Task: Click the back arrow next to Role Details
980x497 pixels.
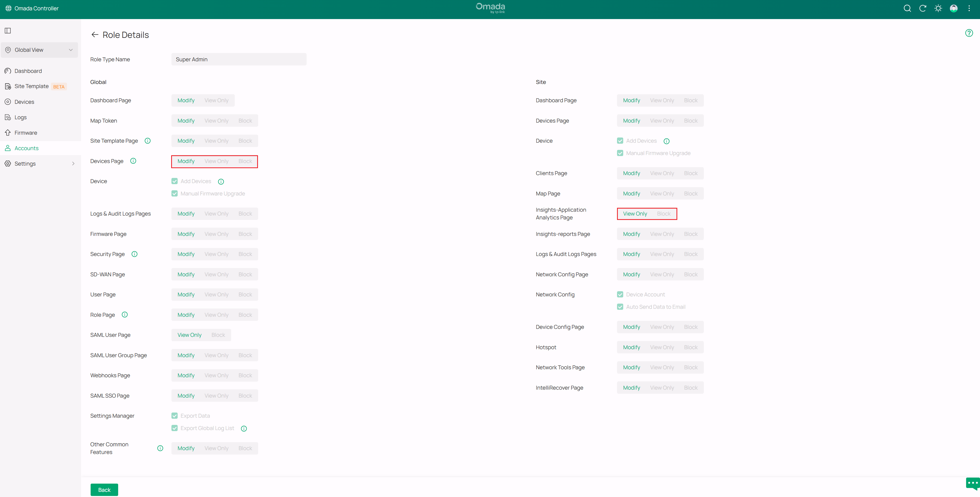Action: (x=95, y=35)
